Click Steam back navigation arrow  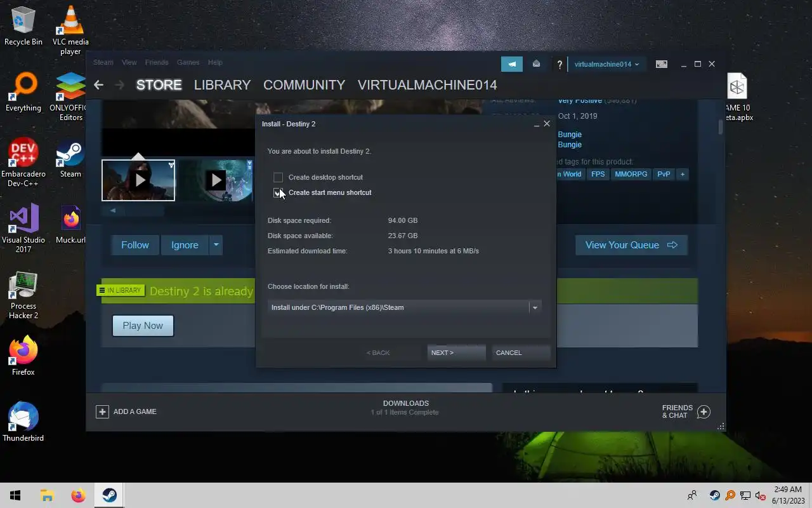coord(98,84)
